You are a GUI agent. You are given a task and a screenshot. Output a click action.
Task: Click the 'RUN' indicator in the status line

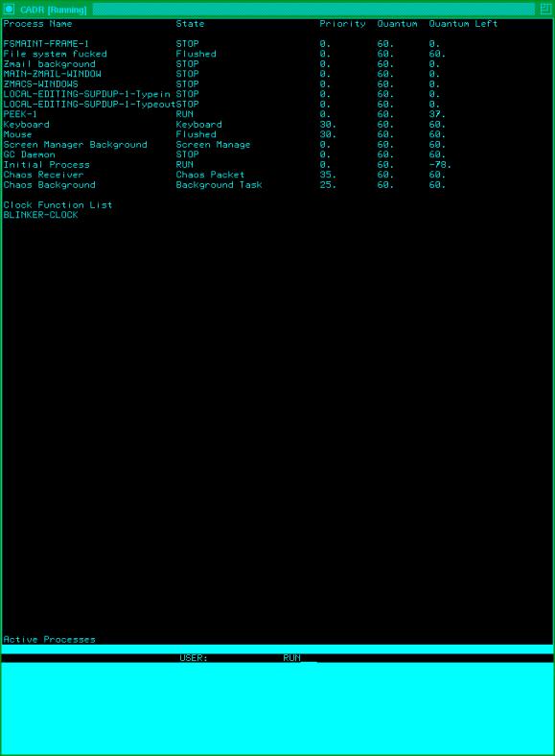tap(291, 658)
